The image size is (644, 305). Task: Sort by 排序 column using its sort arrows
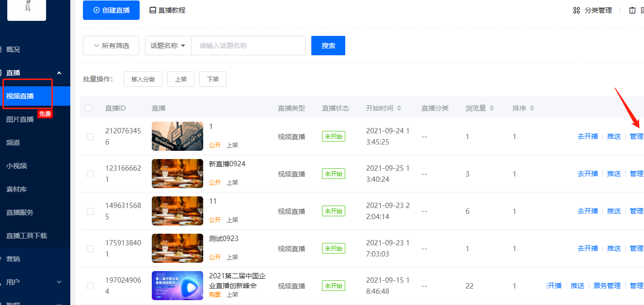pyautogui.click(x=532, y=108)
